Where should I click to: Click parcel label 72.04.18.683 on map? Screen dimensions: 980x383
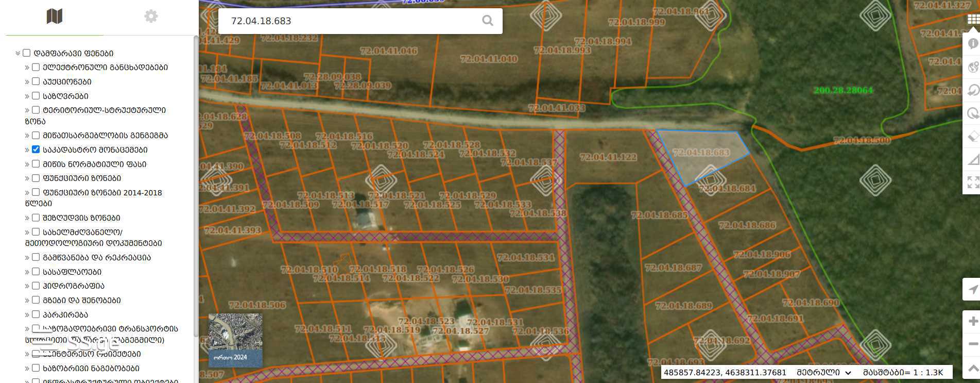point(701,153)
